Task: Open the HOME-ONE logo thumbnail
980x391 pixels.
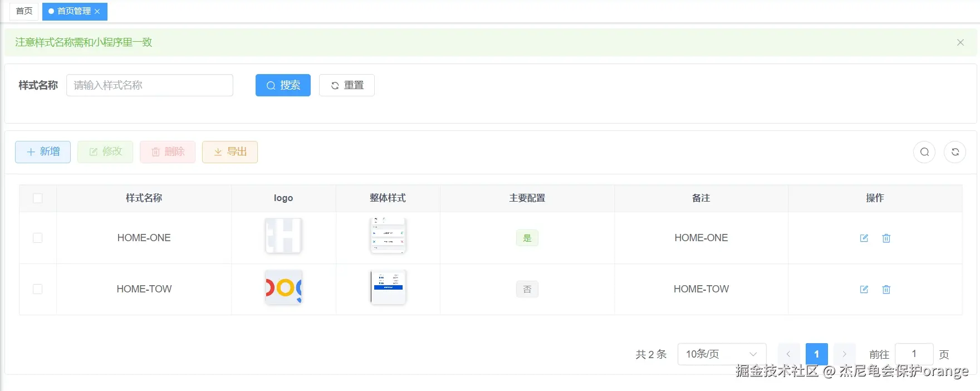Action: (x=283, y=236)
